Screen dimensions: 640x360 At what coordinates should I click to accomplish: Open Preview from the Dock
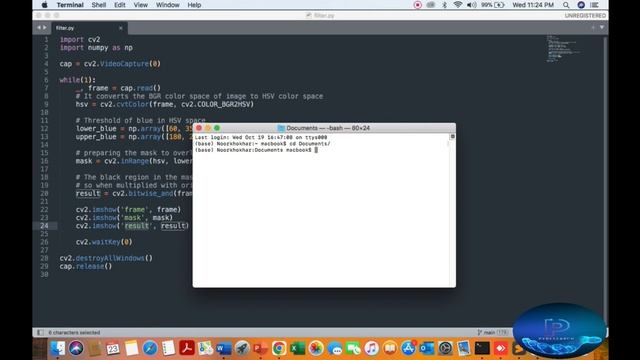(464, 348)
